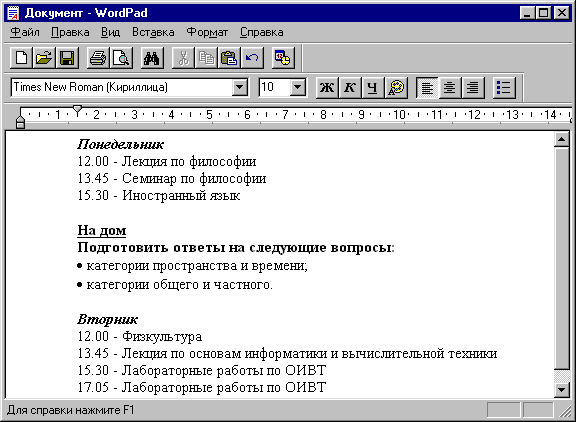Expand font name dropdown arrow

click(x=240, y=87)
